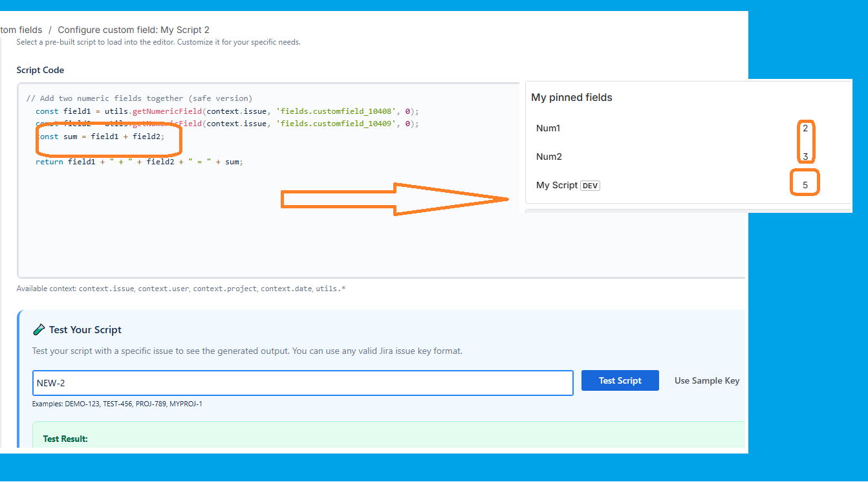Click the My Script pinned field label
The height and width of the screenshot is (482, 868).
point(556,185)
